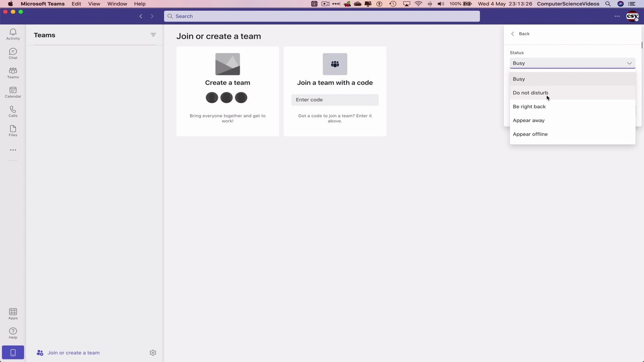Click the Create a team card title
This screenshot has width=644, height=362.
point(227,83)
